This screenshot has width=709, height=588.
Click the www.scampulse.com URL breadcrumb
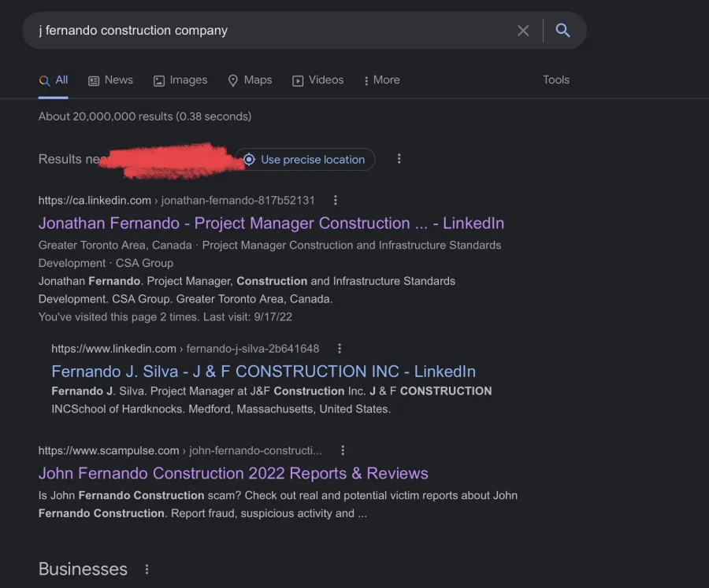click(x=180, y=450)
